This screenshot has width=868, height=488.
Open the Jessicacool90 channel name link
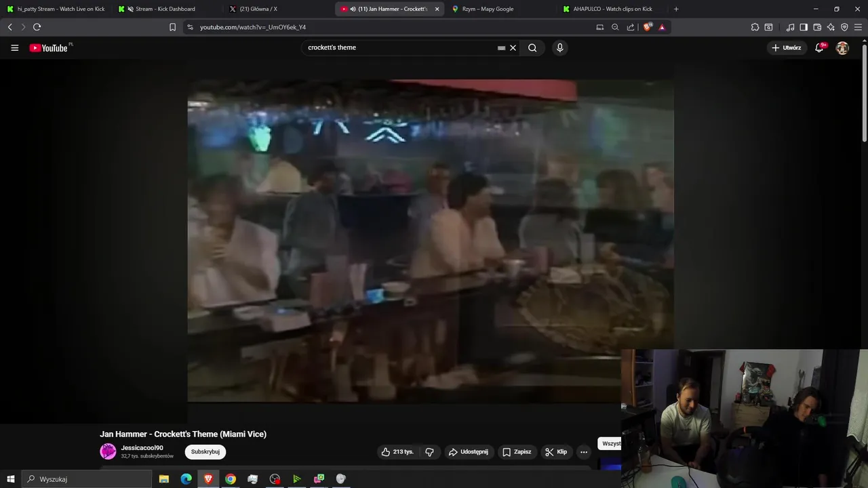(x=142, y=448)
